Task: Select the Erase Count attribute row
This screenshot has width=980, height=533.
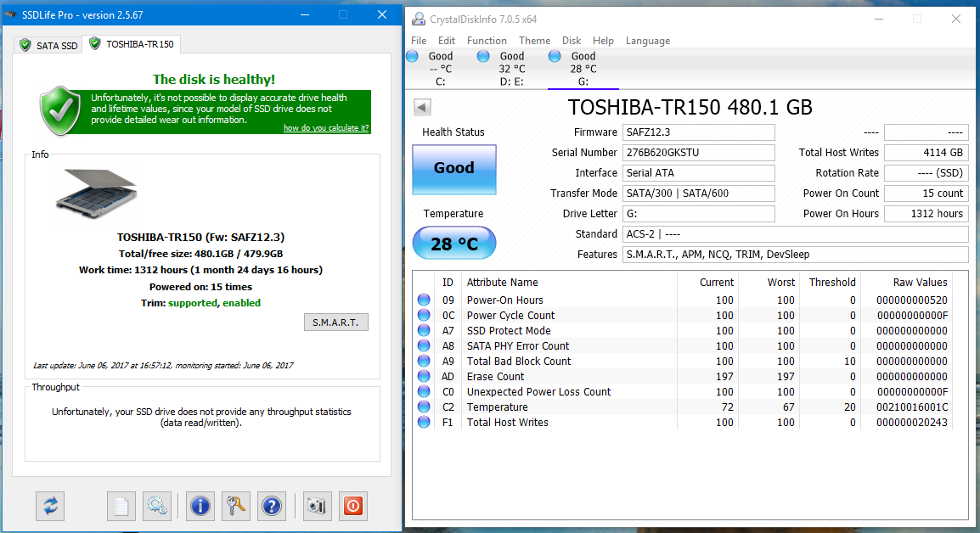Action: 495,376
